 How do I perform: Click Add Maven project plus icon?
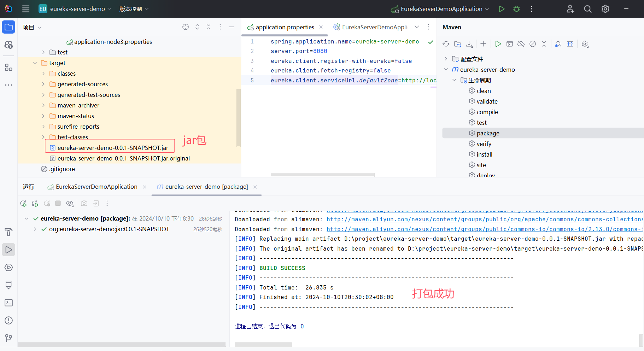[483, 44]
